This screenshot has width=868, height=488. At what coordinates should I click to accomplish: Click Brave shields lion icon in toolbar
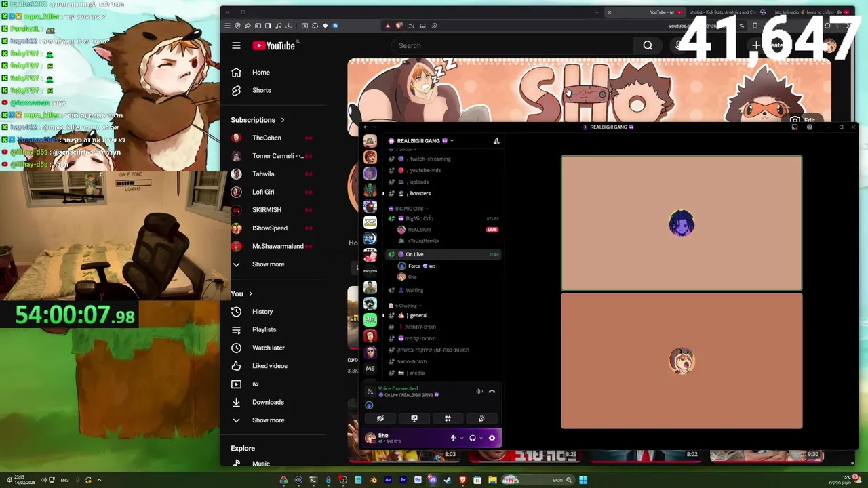coord(399,26)
